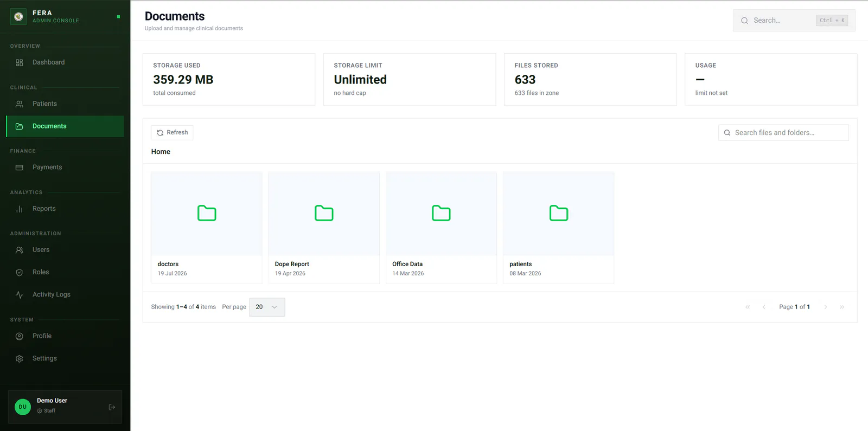Click the magnifier icon in files search
868x431 pixels.
727,133
